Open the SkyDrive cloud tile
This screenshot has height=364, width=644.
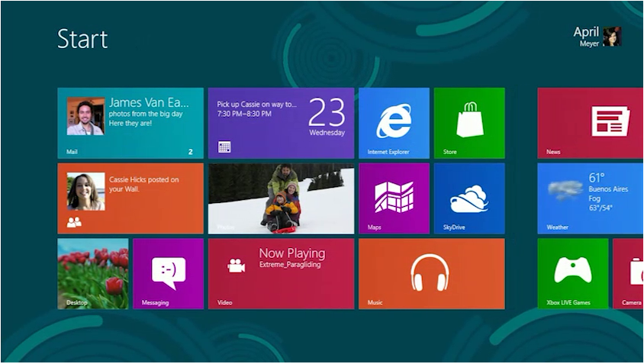click(x=469, y=198)
